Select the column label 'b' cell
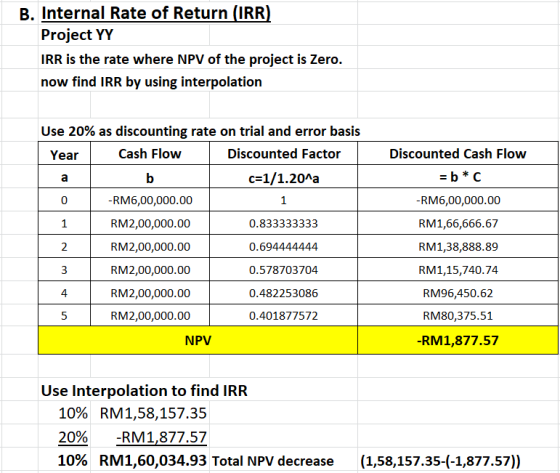This screenshot has height=473, width=560. (x=150, y=177)
